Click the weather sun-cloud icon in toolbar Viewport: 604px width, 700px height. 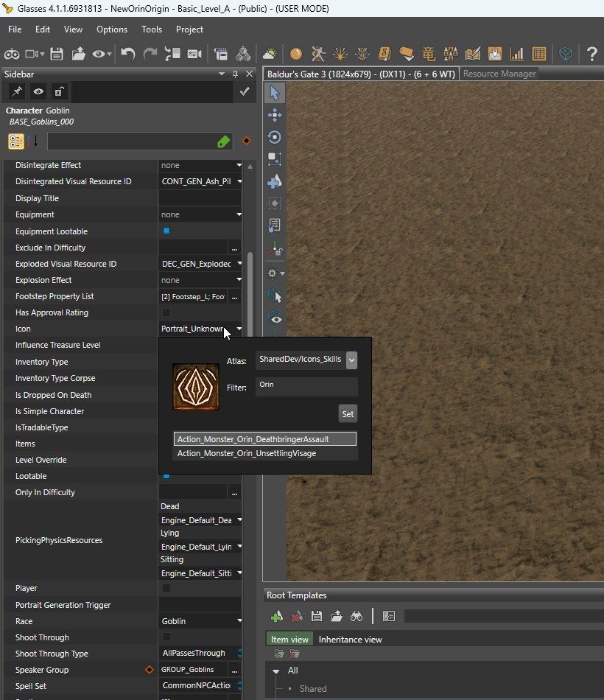pyautogui.click(x=270, y=54)
